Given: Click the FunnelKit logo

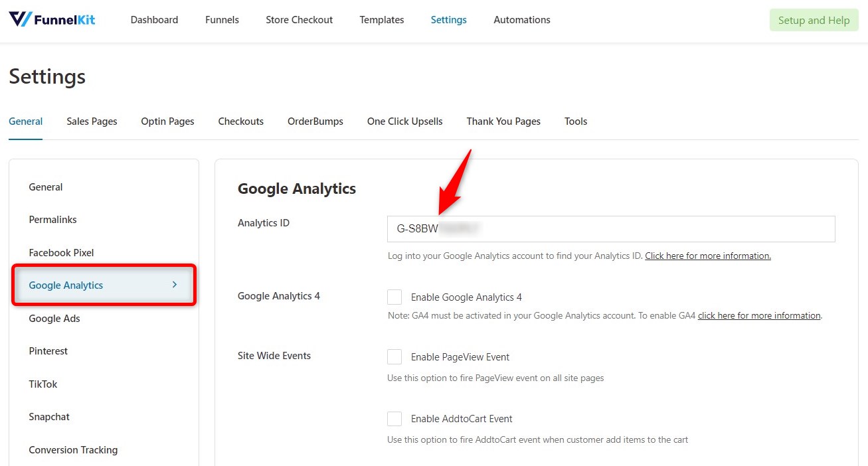Looking at the screenshot, I should (x=52, y=19).
